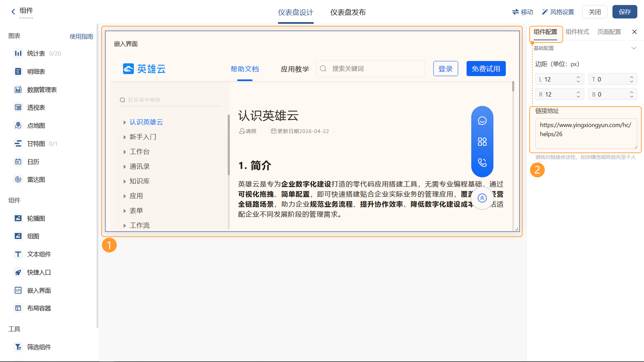Expand the 知识库 tree arrow

pyautogui.click(x=124, y=181)
